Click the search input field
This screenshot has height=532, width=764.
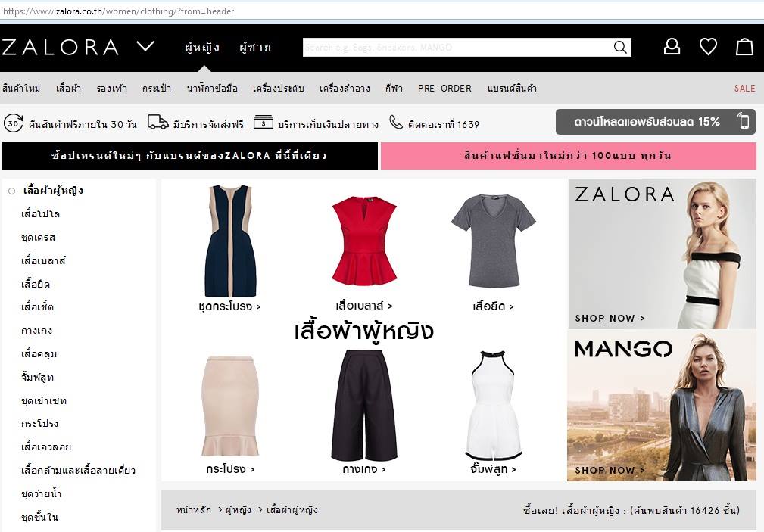click(454, 48)
